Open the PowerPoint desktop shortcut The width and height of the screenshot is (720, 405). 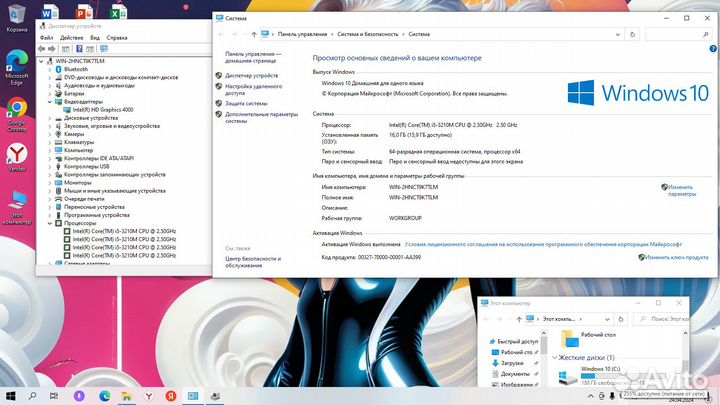[84, 12]
